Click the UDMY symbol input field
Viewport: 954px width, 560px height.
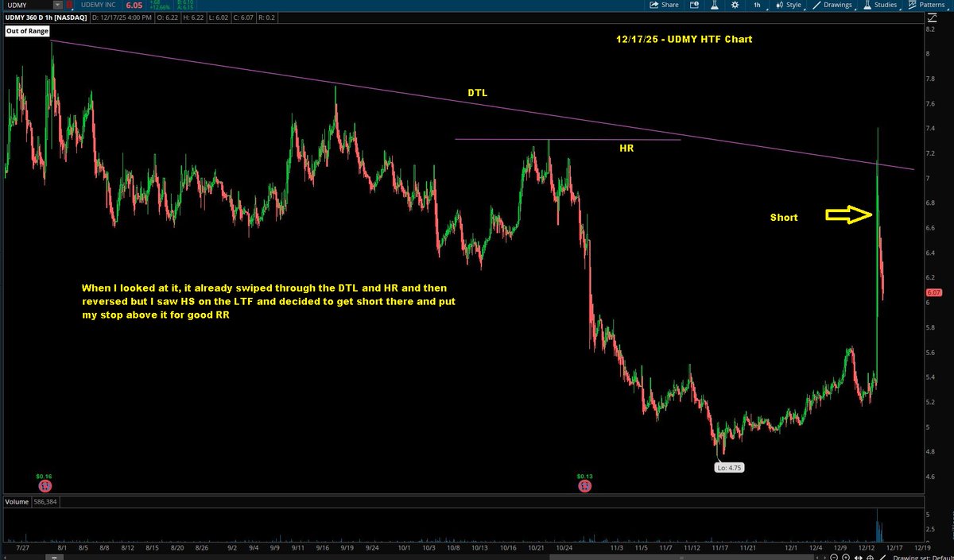28,4
